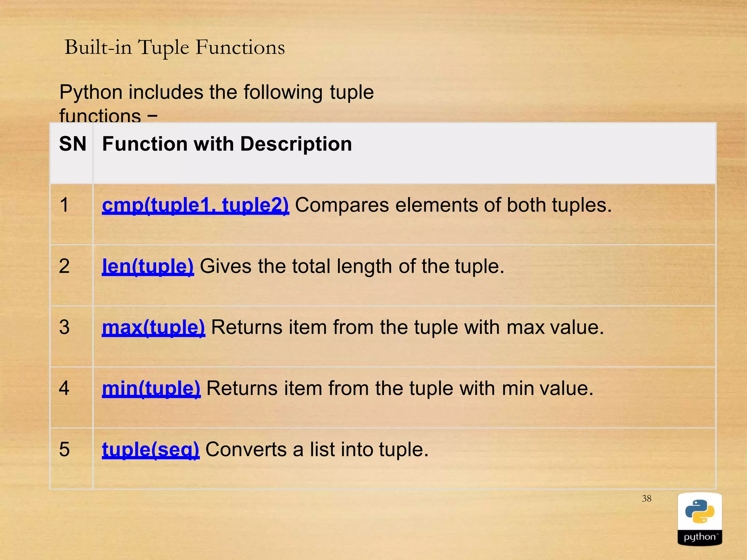Select the Function with Description header
Screen dimensions: 747x560
pyautogui.click(x=227, y=144)
